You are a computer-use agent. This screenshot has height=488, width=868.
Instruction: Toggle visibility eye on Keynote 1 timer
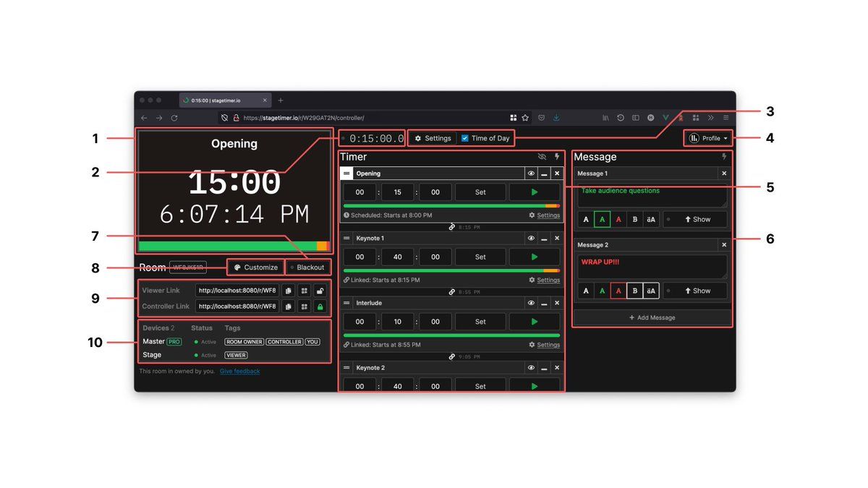(531, 238)
